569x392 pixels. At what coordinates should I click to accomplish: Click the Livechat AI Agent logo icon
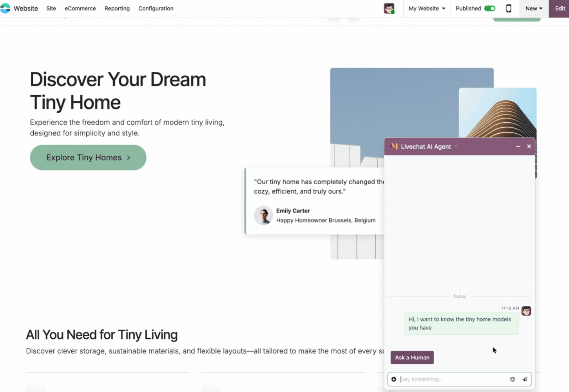click(394, 146)
